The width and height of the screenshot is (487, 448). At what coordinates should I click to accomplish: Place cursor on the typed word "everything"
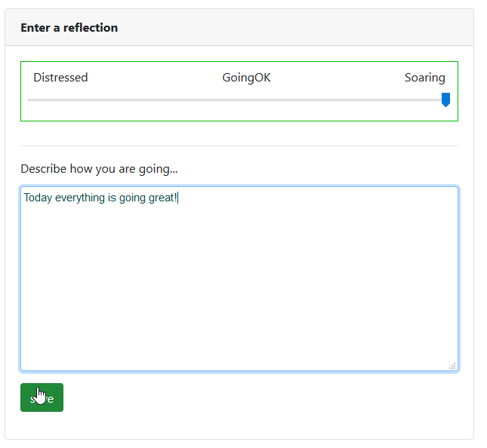pyautogui.click(x=81, y=198)
